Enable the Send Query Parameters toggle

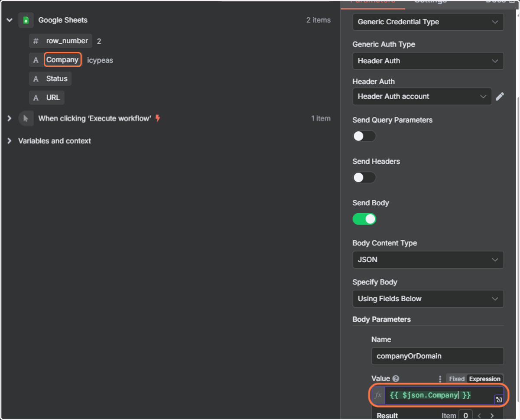(x=364, y=136)
